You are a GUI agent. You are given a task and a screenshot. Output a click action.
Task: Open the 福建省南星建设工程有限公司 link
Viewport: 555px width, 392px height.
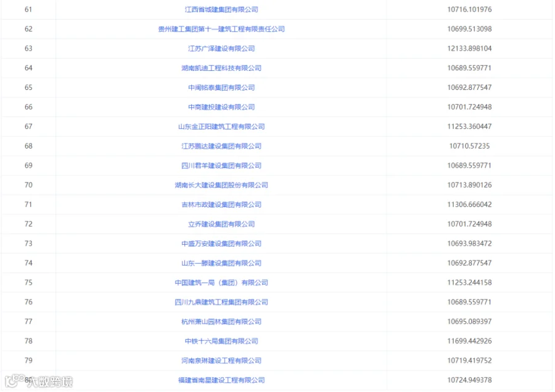221,380
